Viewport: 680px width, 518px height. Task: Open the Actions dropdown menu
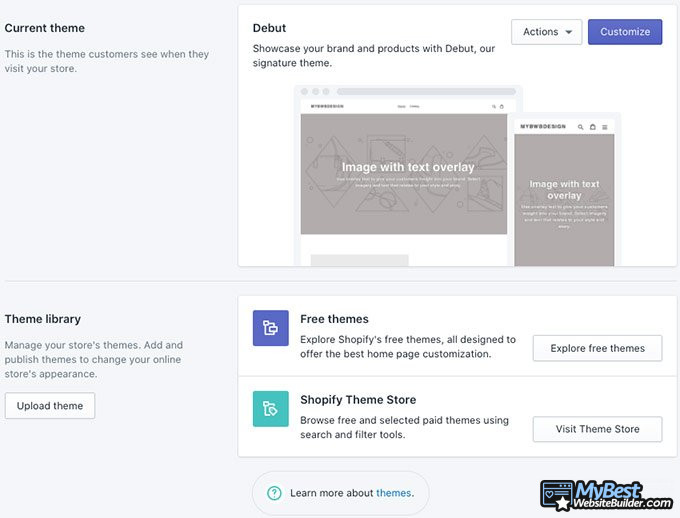pos(546,32)
